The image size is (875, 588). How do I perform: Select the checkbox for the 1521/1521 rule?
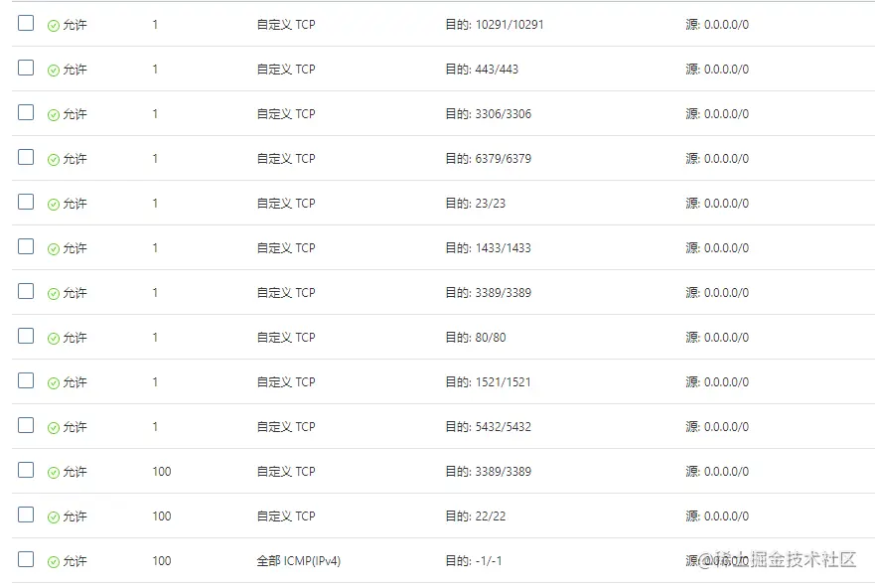(x=26, y=380)
